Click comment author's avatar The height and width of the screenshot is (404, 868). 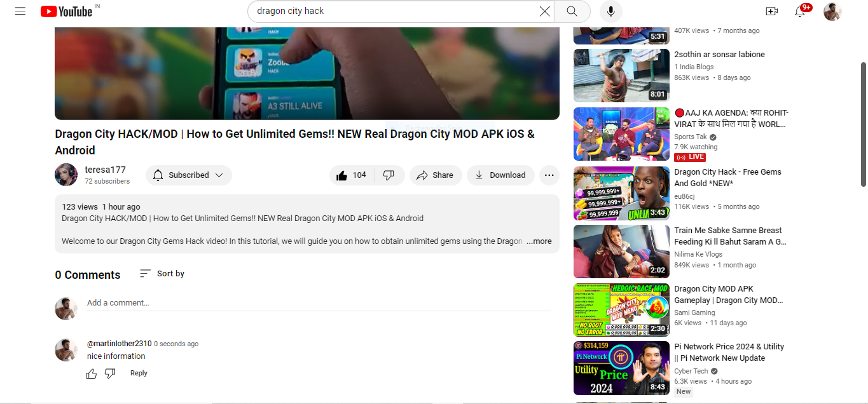66,350
